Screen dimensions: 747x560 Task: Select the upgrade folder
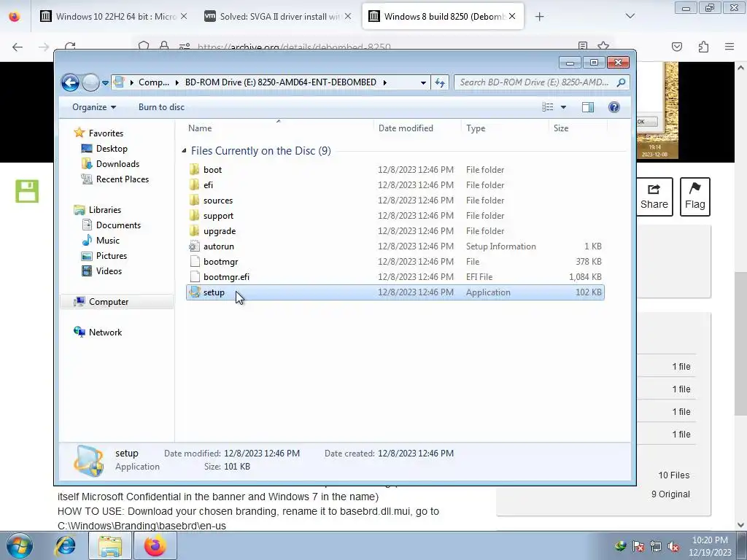click(x=395, y=231)
